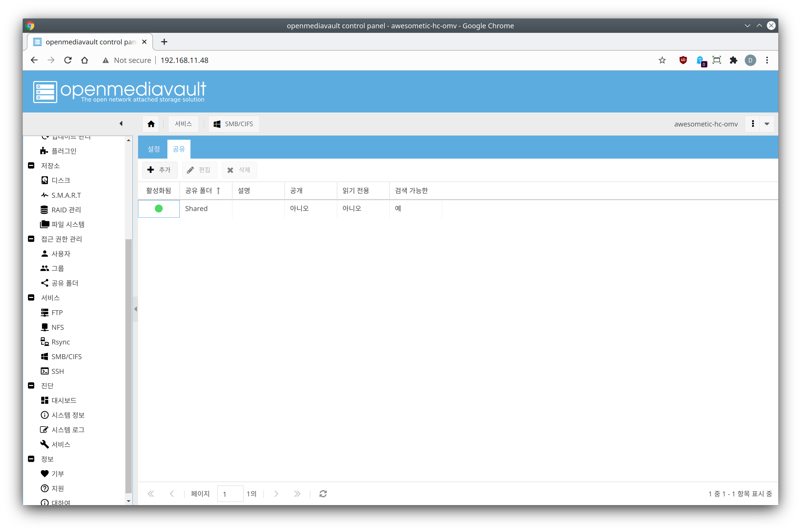Viewport: 801px width, 532px height.
Task: Open 지원 support page
Action: (53, 488)
